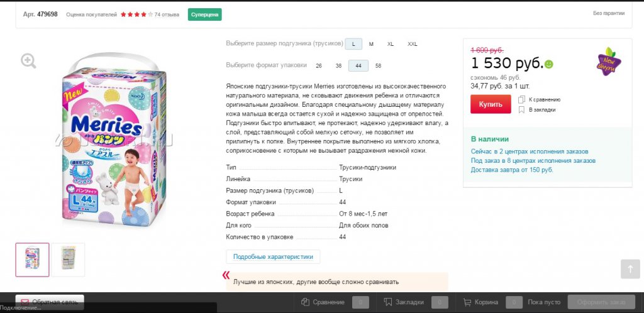
Task: Click the red Купить button
Action: (491, 104)
